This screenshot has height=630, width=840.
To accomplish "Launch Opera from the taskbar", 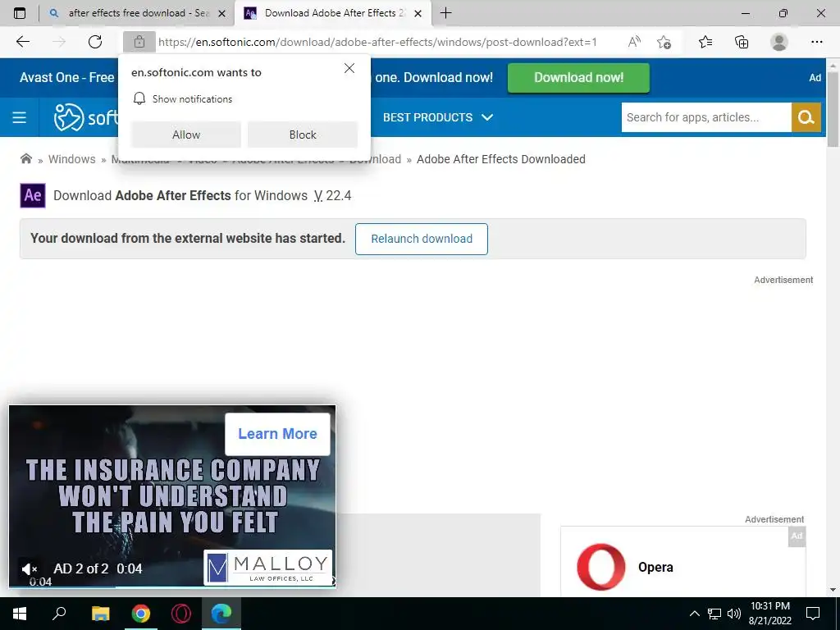I will (181, 614).
